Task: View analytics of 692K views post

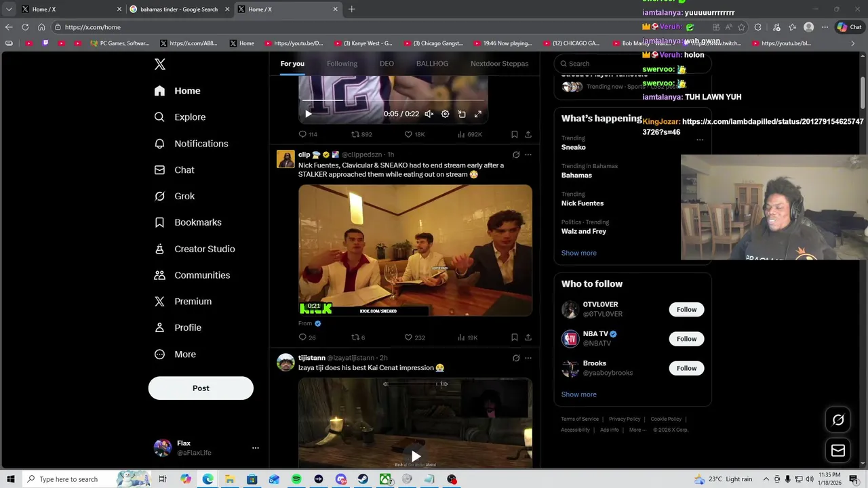Action: tap(469, 134)
